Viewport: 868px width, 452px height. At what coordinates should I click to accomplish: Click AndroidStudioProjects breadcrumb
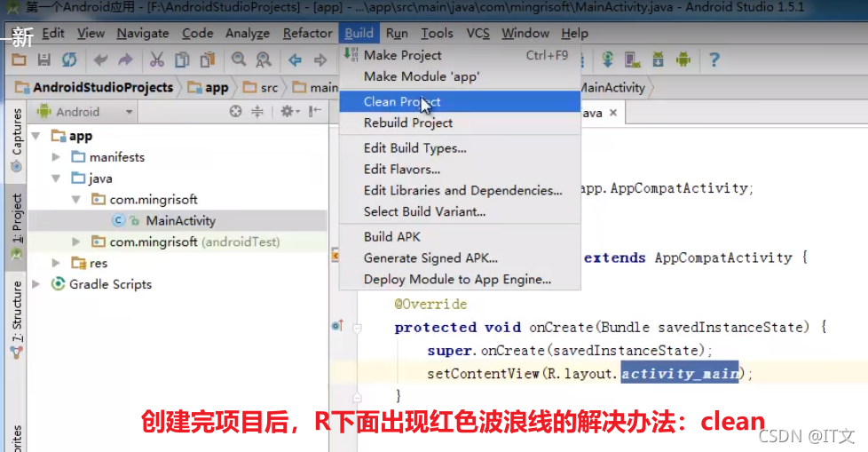point(95,88)
